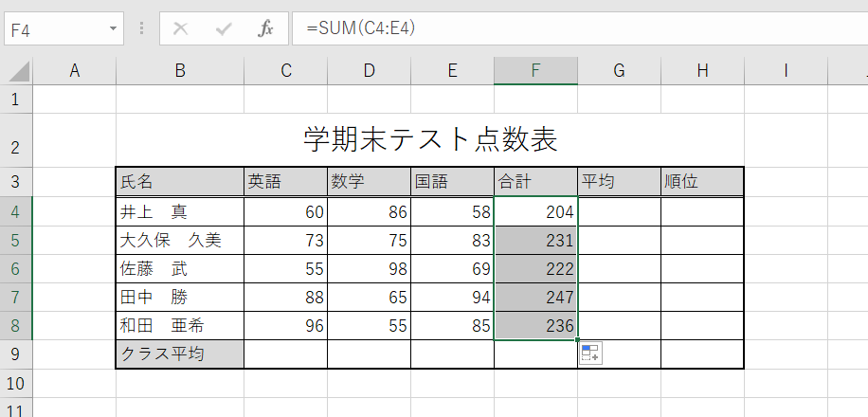The image size is (868, 417).
Task: Click the Insert Function fx icon
Action: 265,28
